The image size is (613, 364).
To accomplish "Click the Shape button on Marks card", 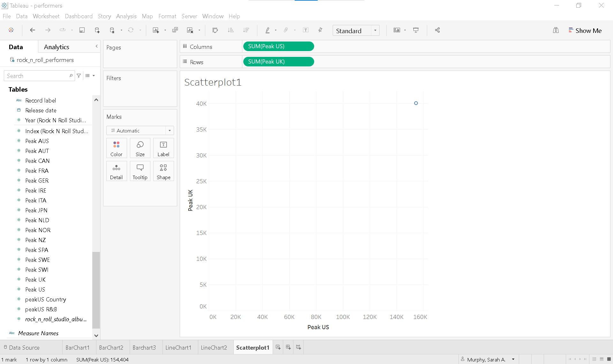I will point(163,171).
